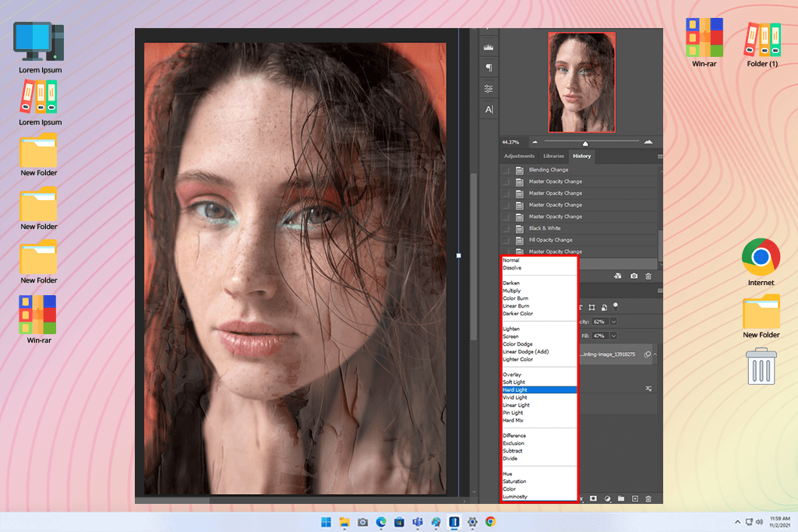Collapse smart filters on painting-image layer
Image resolution: width=798 pixels, height=532 pixels.
click(655, 354)
